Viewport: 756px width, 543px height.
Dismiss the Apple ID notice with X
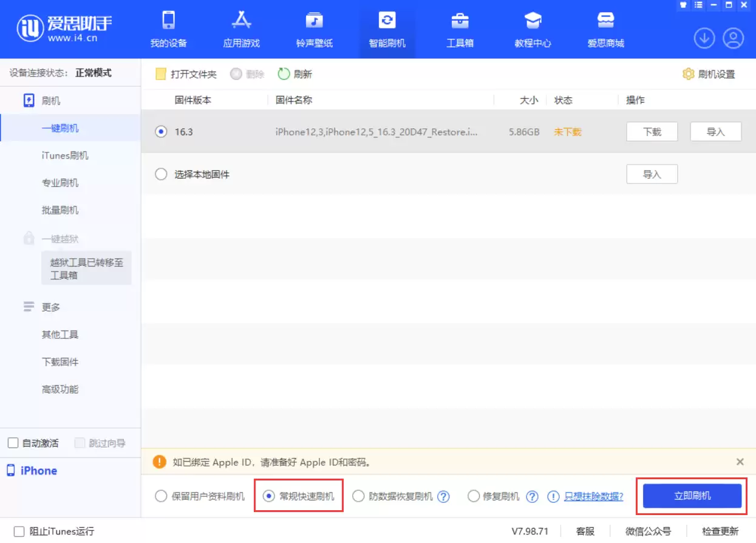[x=740, y=462]
